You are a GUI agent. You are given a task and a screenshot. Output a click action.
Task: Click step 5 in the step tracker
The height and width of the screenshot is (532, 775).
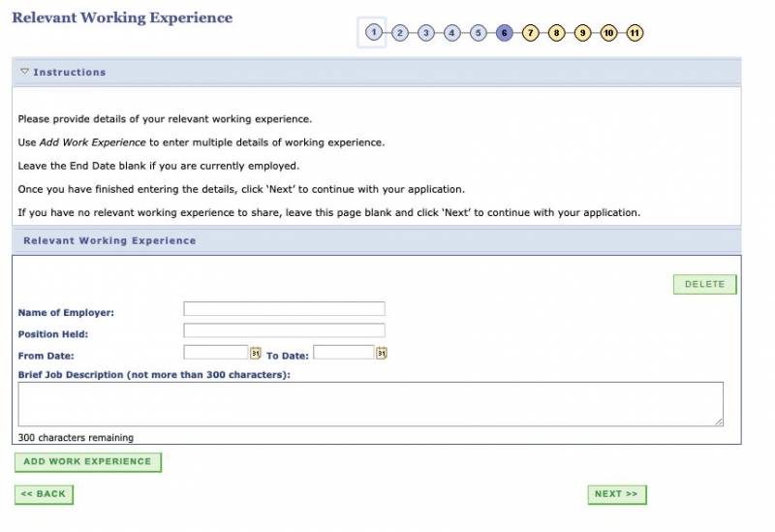479,33
